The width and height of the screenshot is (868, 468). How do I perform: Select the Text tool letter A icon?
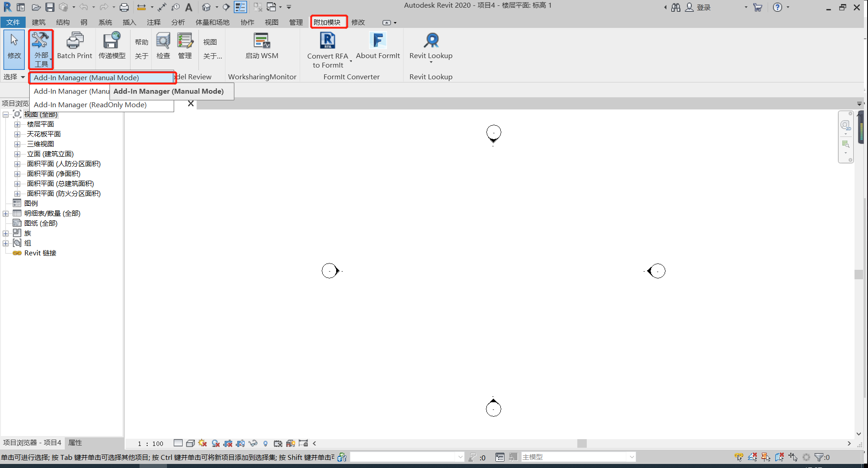coord(189,7)
